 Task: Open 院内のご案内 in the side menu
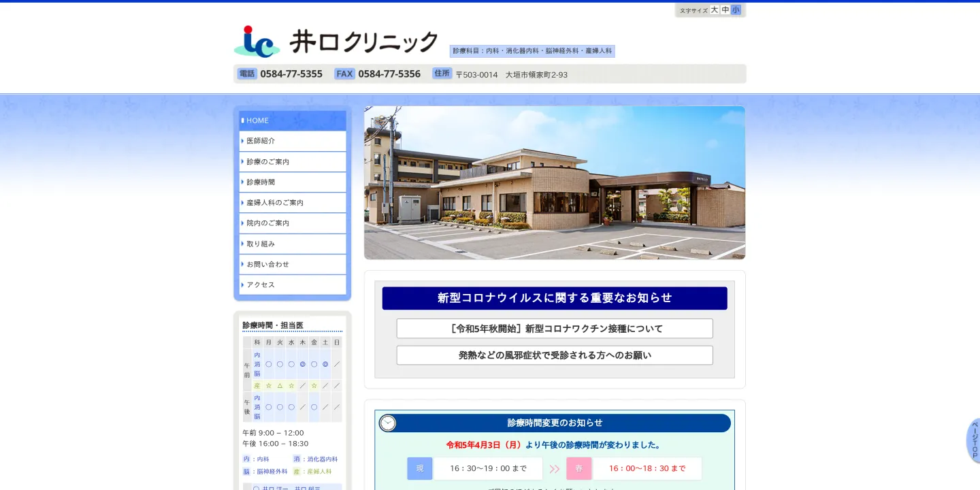(293, 223)
